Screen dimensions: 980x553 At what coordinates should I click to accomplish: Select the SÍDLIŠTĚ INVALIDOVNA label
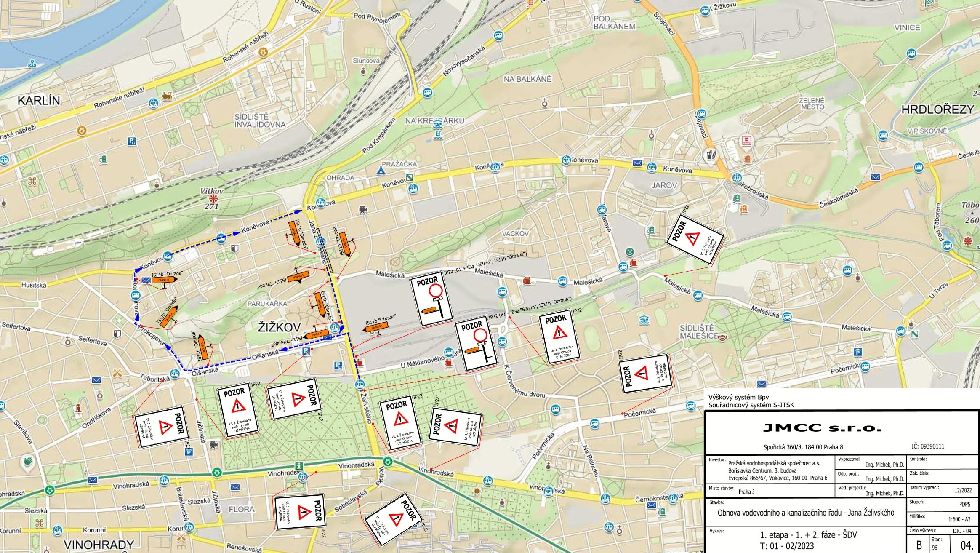(x=260, y=120)
